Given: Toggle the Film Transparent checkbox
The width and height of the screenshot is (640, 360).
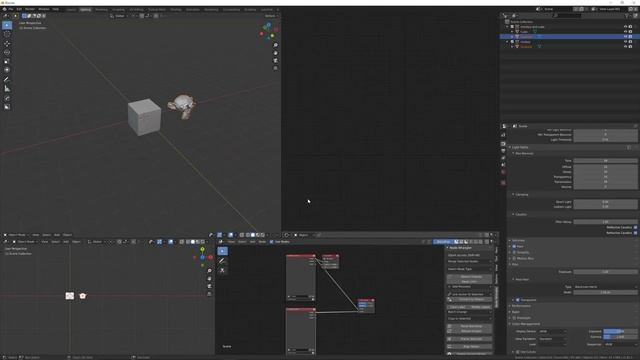Looking at the screenshot, I should pos(518,300).
